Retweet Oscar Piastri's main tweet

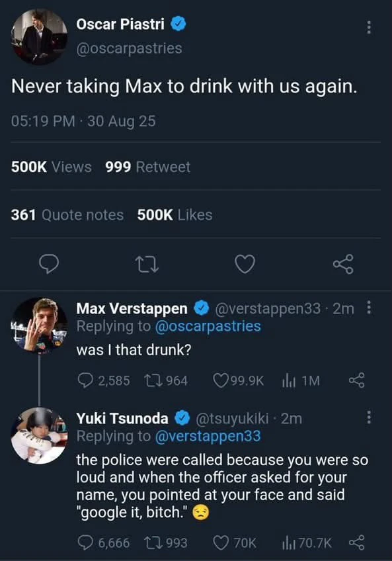click(x=147, y=265)
